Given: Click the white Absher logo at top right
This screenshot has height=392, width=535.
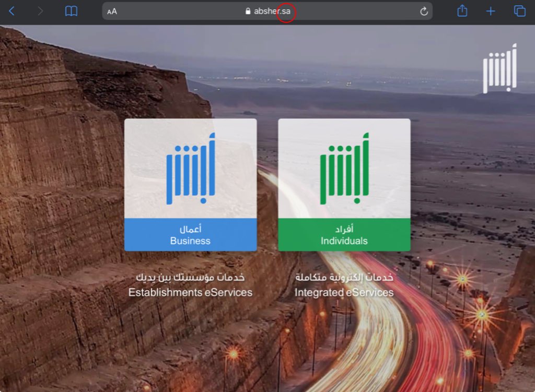Looking at the screenshot, I should point(500,68).
